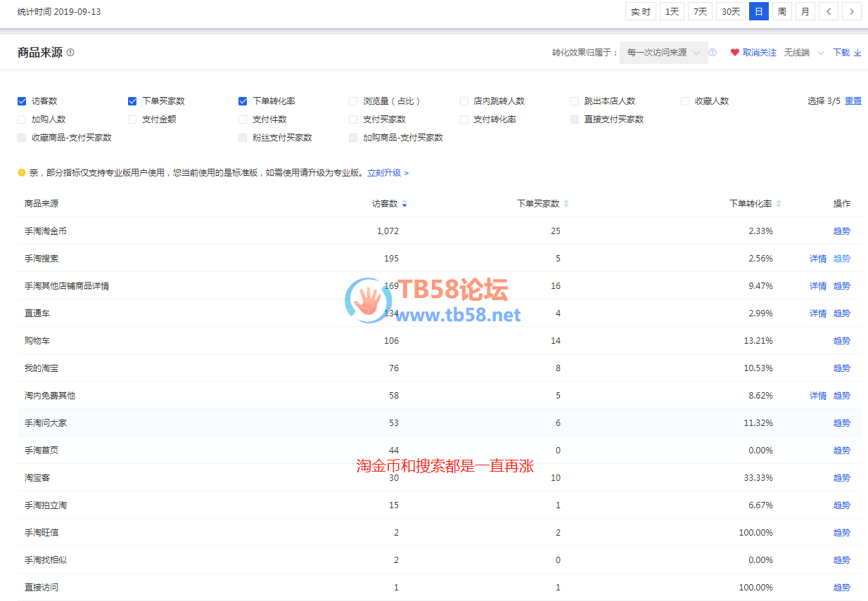View 趋势 for 手淘淘金币 row
868x601 pixels.
pyautogui.click(x=841, y=231)
